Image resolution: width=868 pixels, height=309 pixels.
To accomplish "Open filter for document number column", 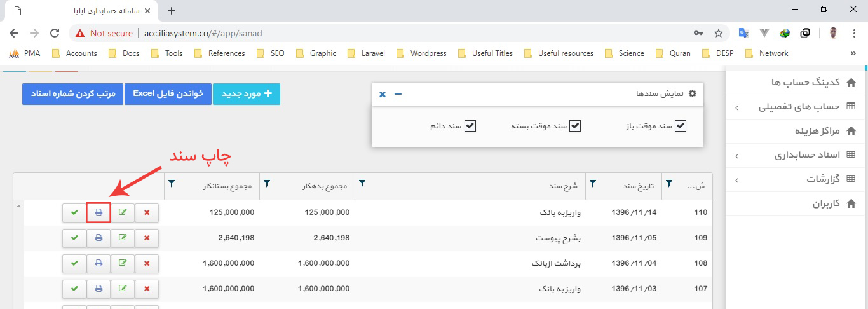I will 668,184.
